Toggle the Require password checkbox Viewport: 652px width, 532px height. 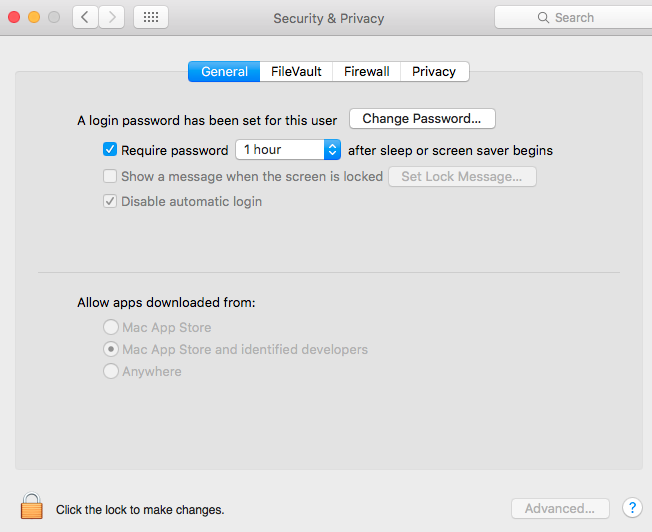[110, 150]
